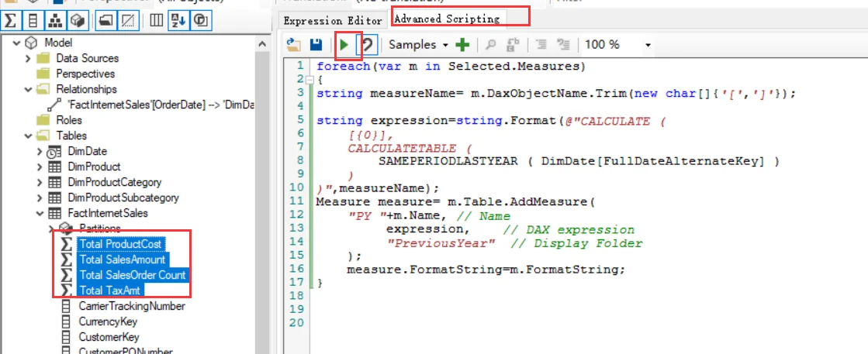Screen dimensions: 868x354
Task: Click the measure.FormatString line in editor
Action: [486, 270]
